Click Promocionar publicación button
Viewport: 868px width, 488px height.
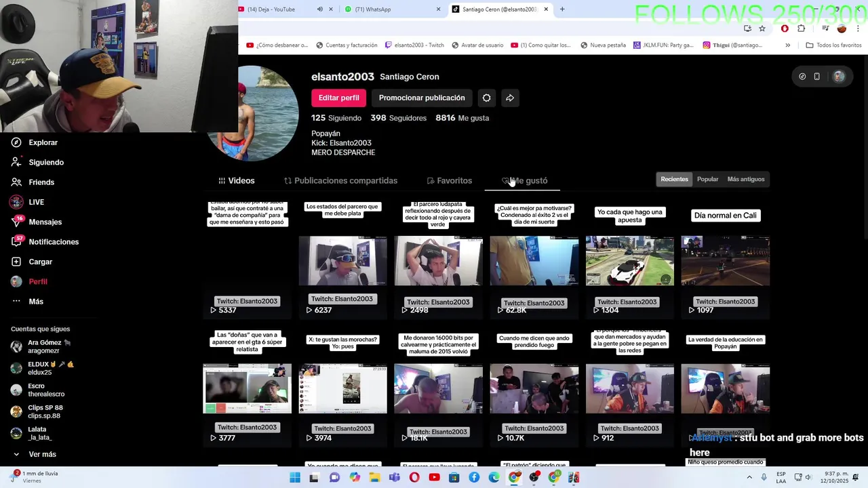(422, 98)
